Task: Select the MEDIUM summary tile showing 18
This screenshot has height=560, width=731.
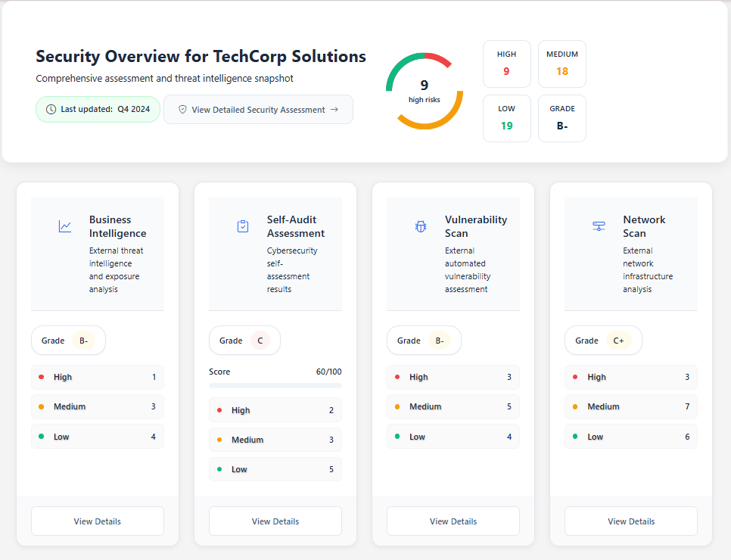Action: pos(561,64)
